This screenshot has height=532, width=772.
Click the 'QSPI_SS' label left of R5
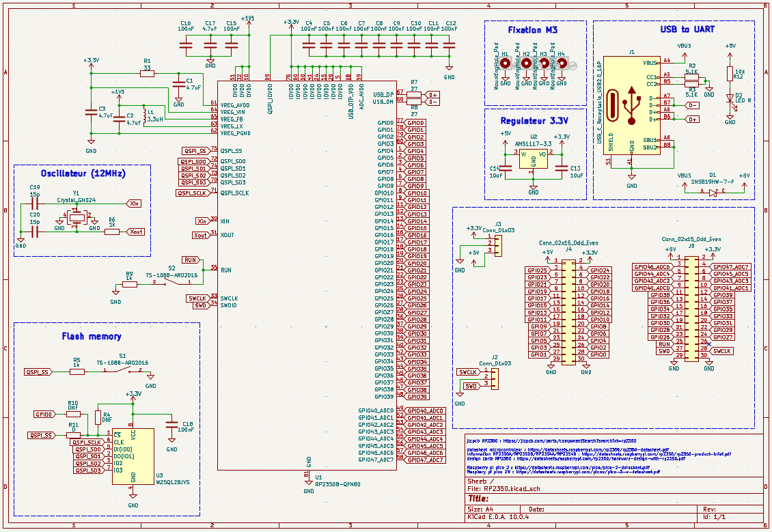(38, 372)
